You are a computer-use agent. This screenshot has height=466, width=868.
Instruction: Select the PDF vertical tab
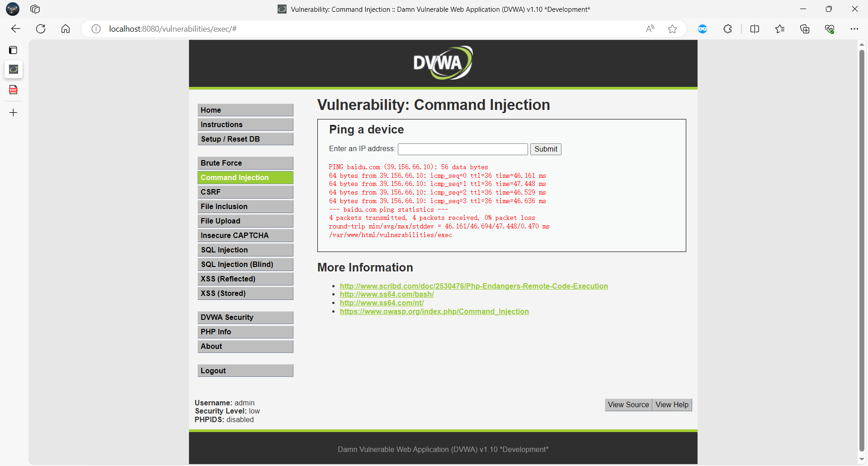pyautogui.click(x=13, y=90)
